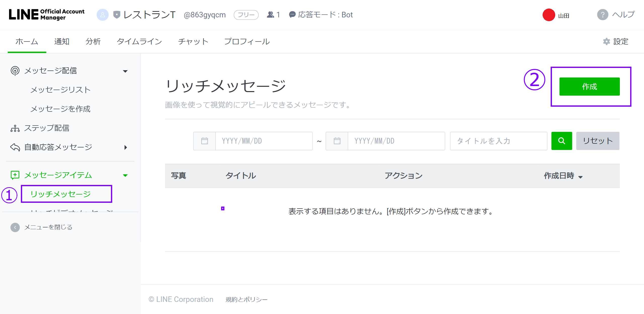Open the タイムライン tab

point(139,42)
